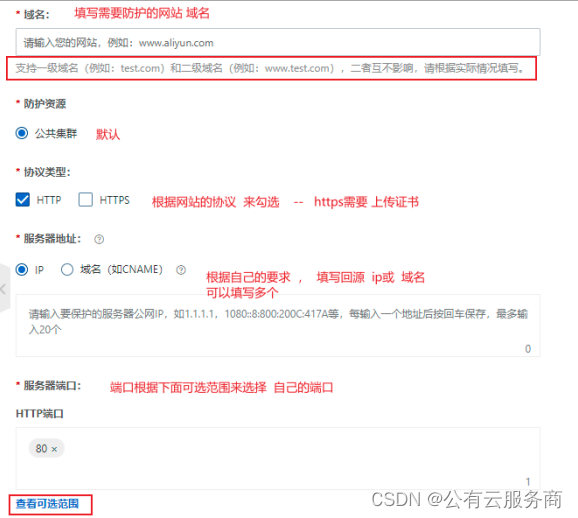The width and height of the screenshot is (578, 518).
Task: Click the 协议类型 label
Action: click(x=47, y=172)
